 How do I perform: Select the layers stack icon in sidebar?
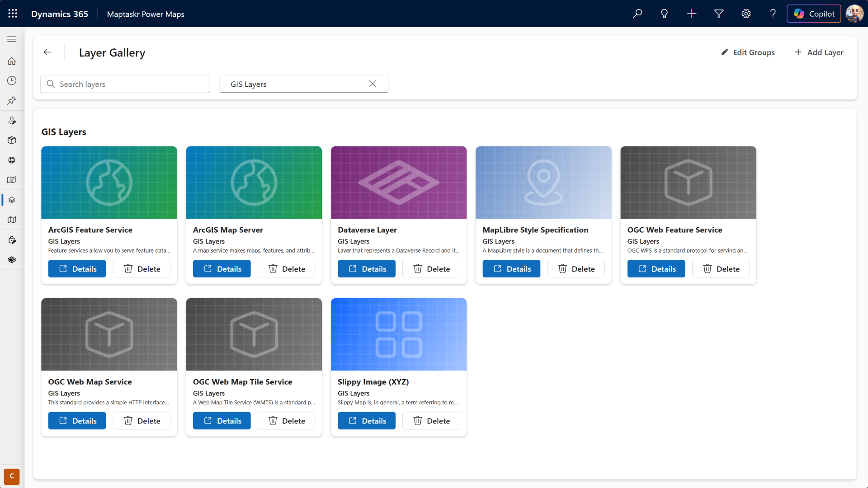(12, 200)
